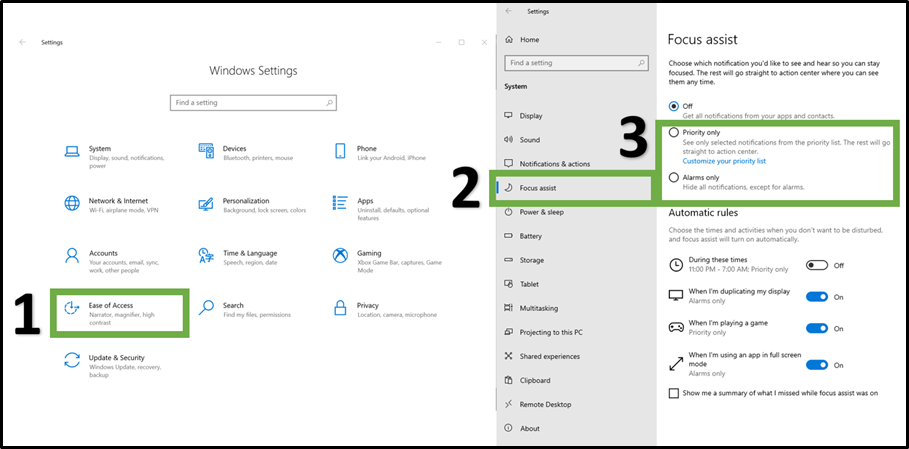Go back in the Focus assist window
The image size is (909, 449).
coord(508,11)
